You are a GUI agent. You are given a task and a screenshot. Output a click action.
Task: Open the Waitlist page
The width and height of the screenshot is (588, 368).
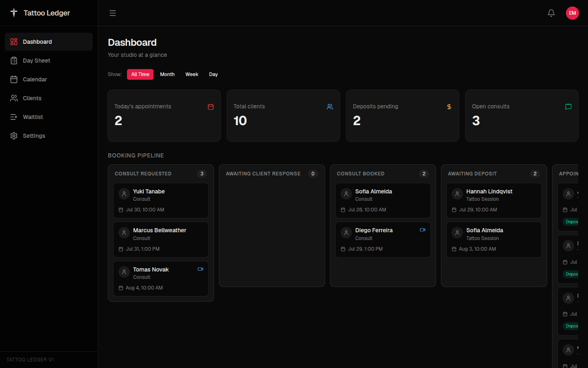point(49,117)
